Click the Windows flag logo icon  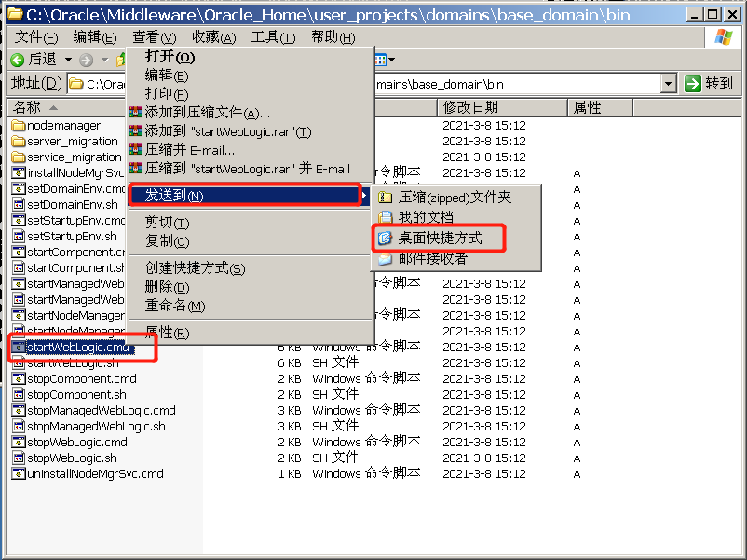click(x=723, y=36)
